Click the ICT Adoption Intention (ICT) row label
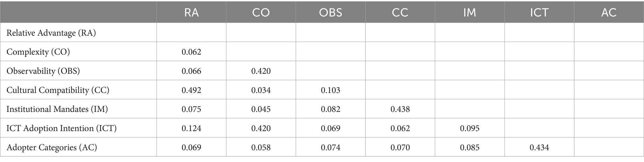Image resolution: width=644 pixels, height=162 pixels. [x=61, y=128]
